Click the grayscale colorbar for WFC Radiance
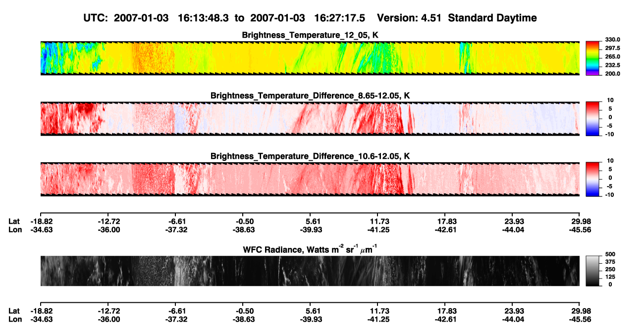This screenshot has width=644, height=330. pyautogui.click(x=592, y=271)
